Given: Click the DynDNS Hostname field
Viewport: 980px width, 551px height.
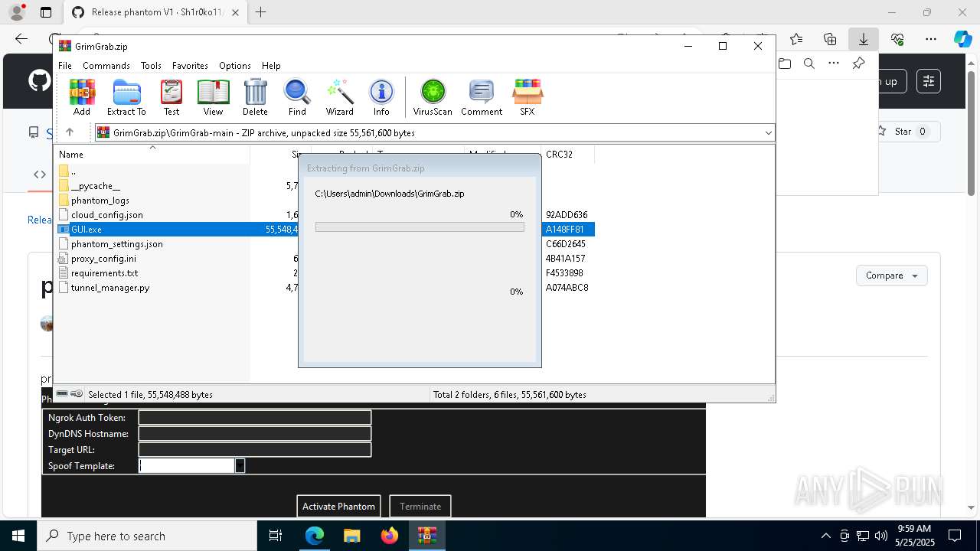Looking at the screenshot, I should pyautogui.click(x=255, y=434).
